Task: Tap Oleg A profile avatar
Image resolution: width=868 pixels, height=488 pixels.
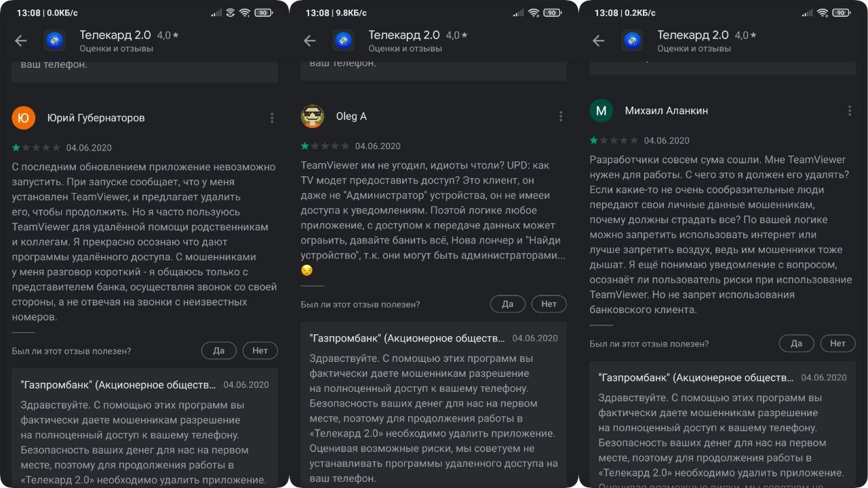Action: click(313, 117)
